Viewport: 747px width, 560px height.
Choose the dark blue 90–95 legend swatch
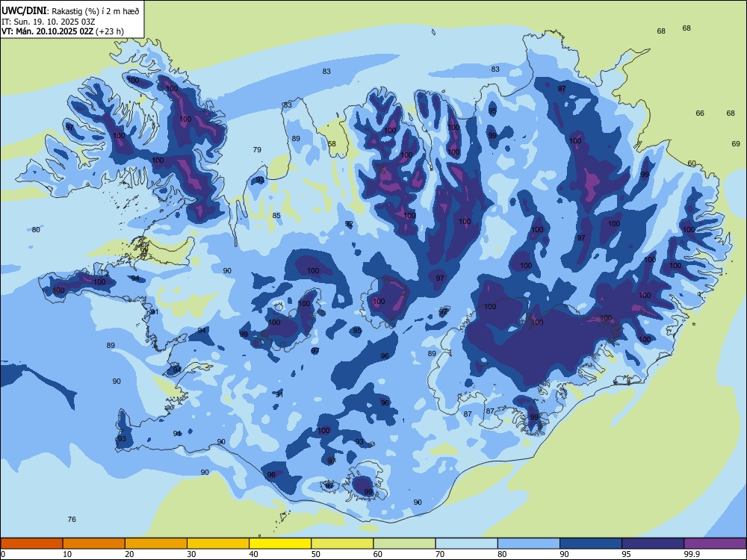click(591, 544)
